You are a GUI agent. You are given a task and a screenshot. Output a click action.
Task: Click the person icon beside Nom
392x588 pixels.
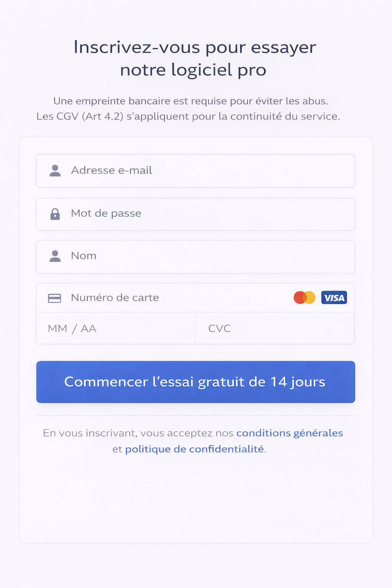[55, 256]
